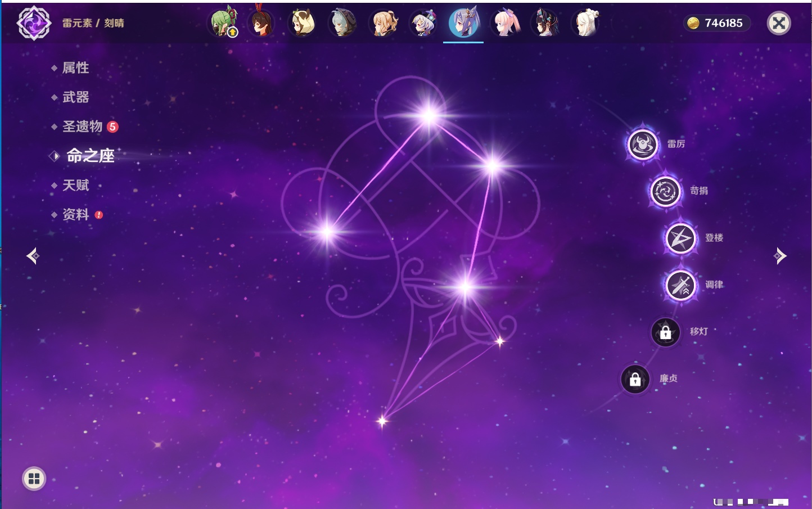
Task: Click the Electro element emblem
Action: pos(34,23)
